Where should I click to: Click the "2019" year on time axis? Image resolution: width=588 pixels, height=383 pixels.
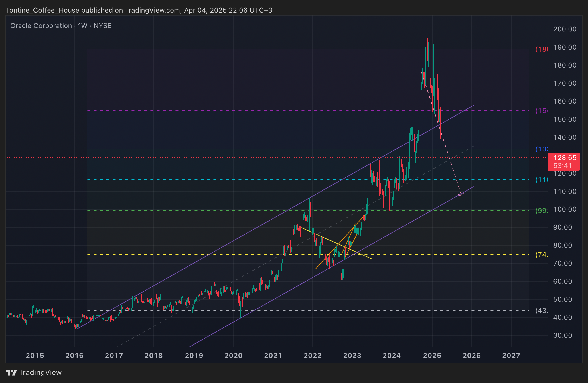click(194, 356)
